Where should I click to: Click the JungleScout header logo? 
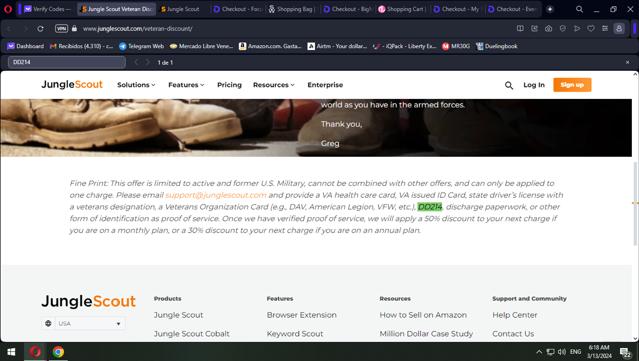(x=72, y=84)
